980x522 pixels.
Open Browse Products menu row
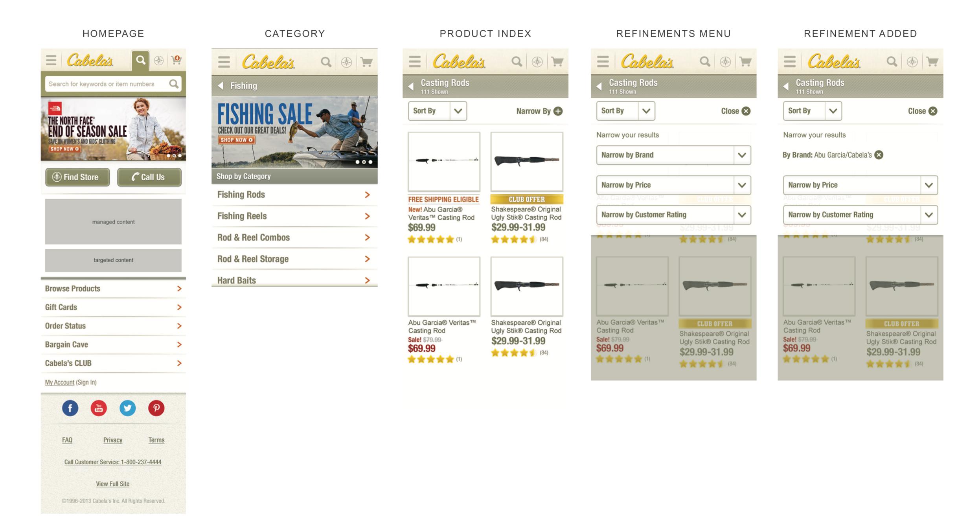pyautogui.click(x=113, y=289)
